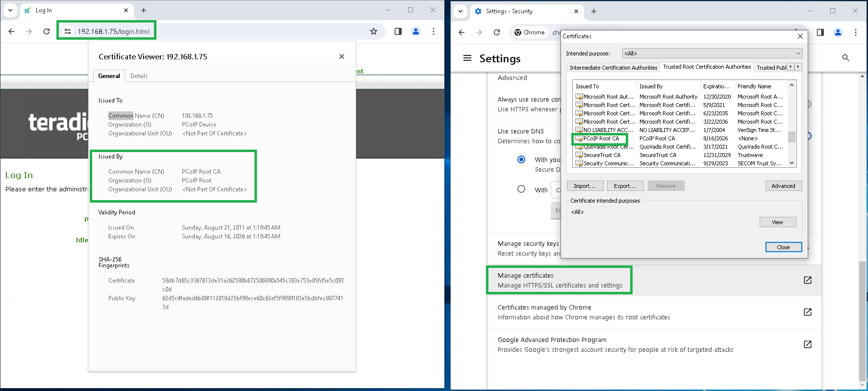868x391 pixels.
Task: Click the Advanced button in Certificates dialog
Action: click(x=783, y=186)
